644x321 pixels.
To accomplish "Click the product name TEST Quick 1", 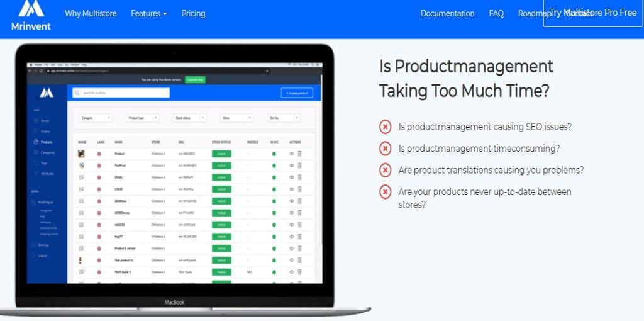I will [x=123, y=272].
